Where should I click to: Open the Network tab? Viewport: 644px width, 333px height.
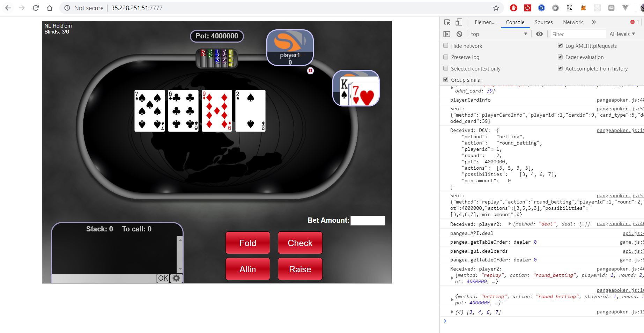(573, 22)
